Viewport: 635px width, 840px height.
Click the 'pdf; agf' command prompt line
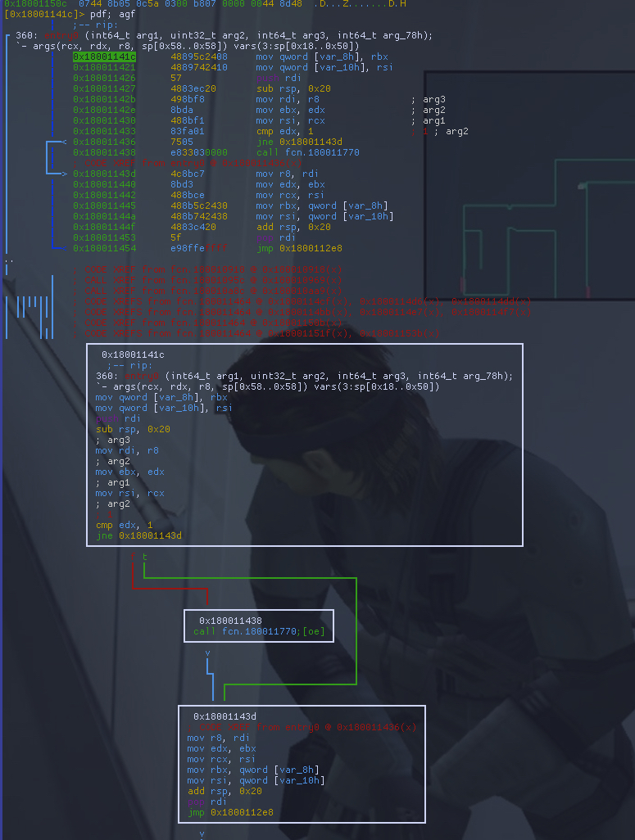107,14
